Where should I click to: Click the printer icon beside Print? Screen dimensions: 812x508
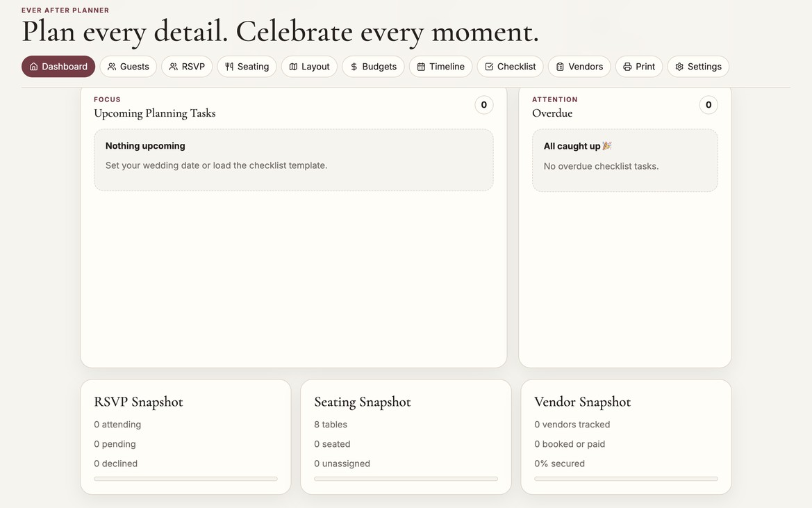coord(627,67)
